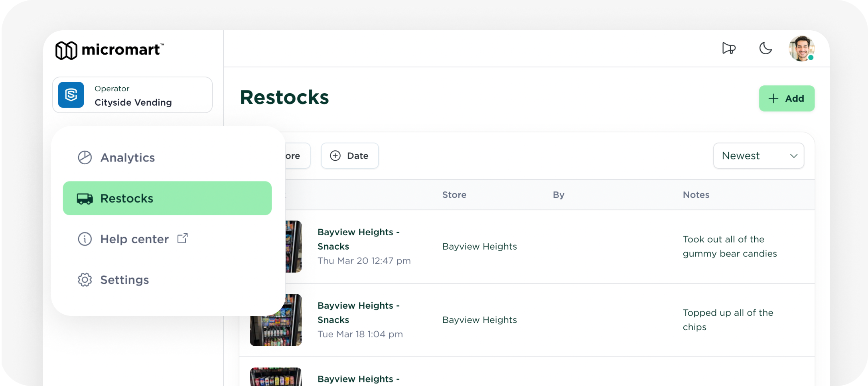Viewport: 868px width, 386px height.
Task: Add a new restock
Action: (x=786, y=98)
